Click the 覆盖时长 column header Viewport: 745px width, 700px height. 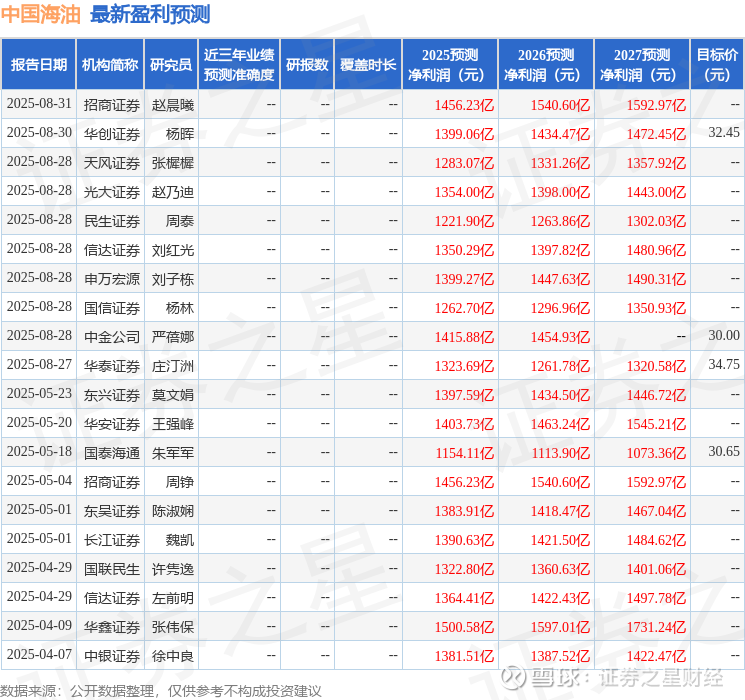click(x=368, y=65)
